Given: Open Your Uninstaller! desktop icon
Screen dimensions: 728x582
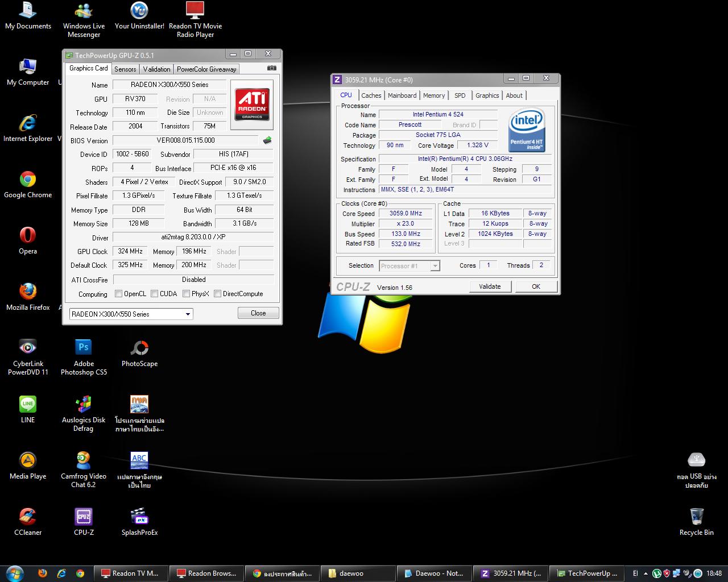Looking at the screenshot, I should [139, 16].
